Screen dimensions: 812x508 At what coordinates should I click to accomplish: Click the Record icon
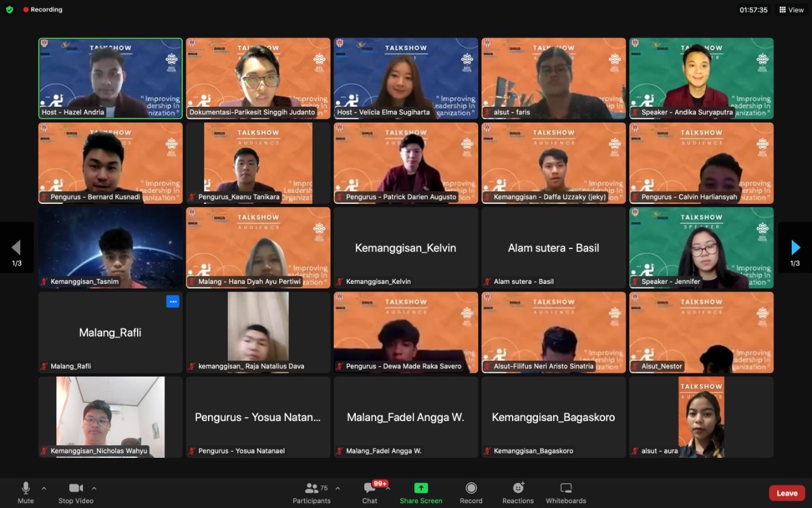pyautogui.click(x=471, y=488)
